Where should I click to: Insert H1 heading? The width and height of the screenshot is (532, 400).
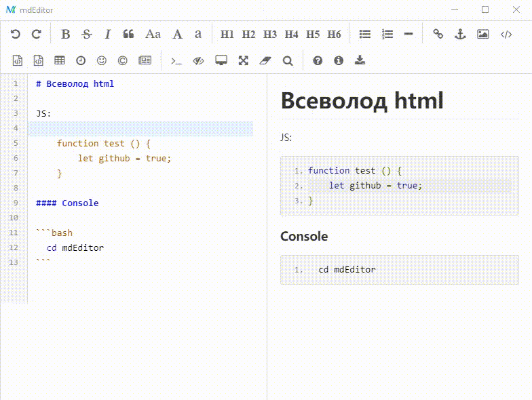[x=227, y=34]
